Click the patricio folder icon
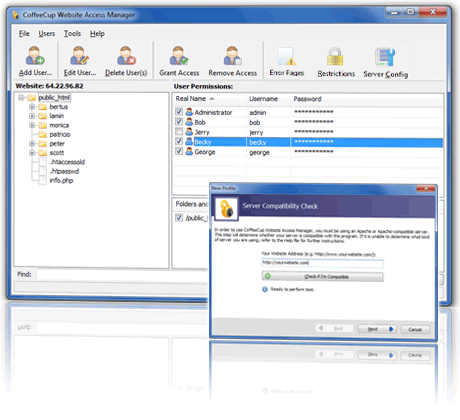The height and width of the screenshot is (420, 460). click(43, 135)
